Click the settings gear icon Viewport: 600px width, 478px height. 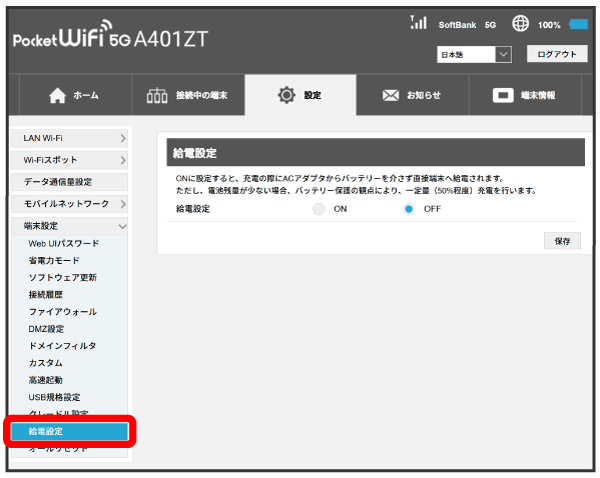[286, 96]
